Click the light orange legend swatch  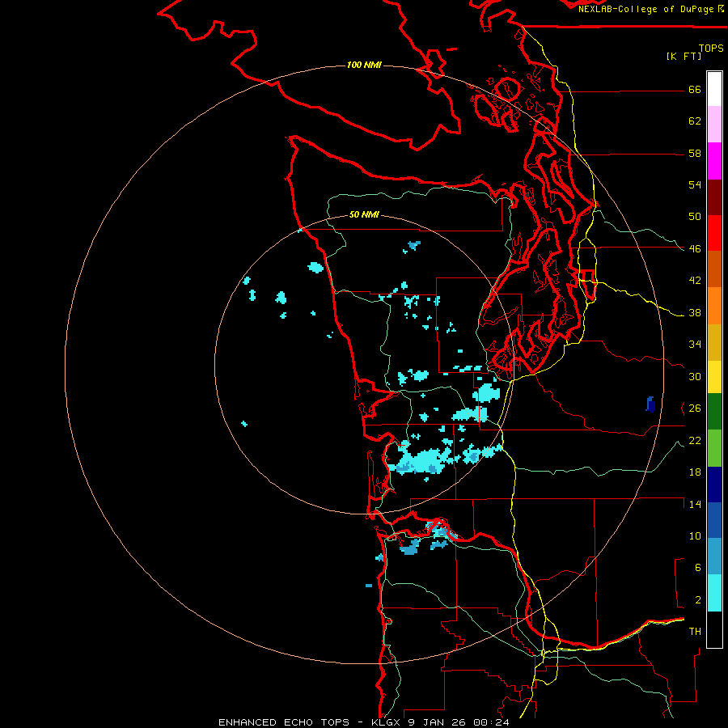[x=714, y=306]
